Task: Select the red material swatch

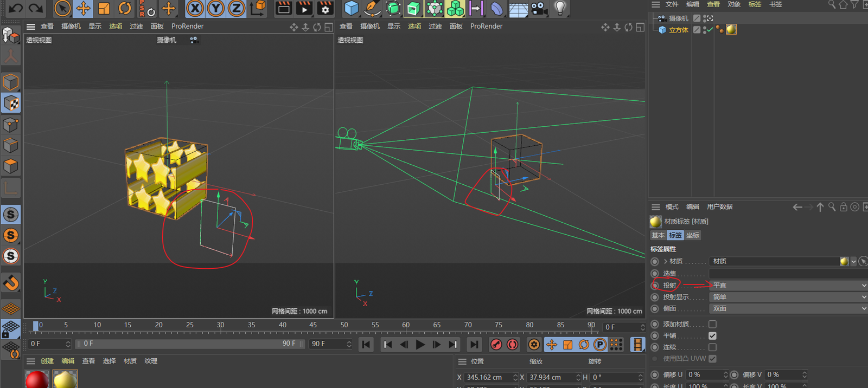Action: tap(37, 379)
